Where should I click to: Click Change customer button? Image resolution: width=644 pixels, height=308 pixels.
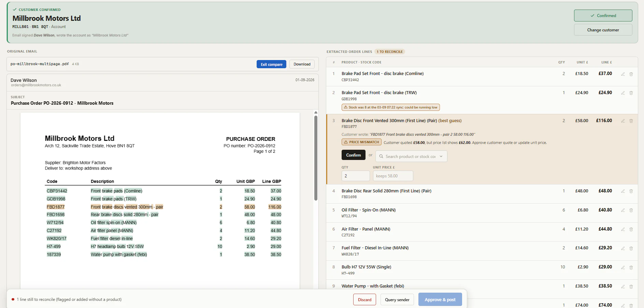point(603,30)
